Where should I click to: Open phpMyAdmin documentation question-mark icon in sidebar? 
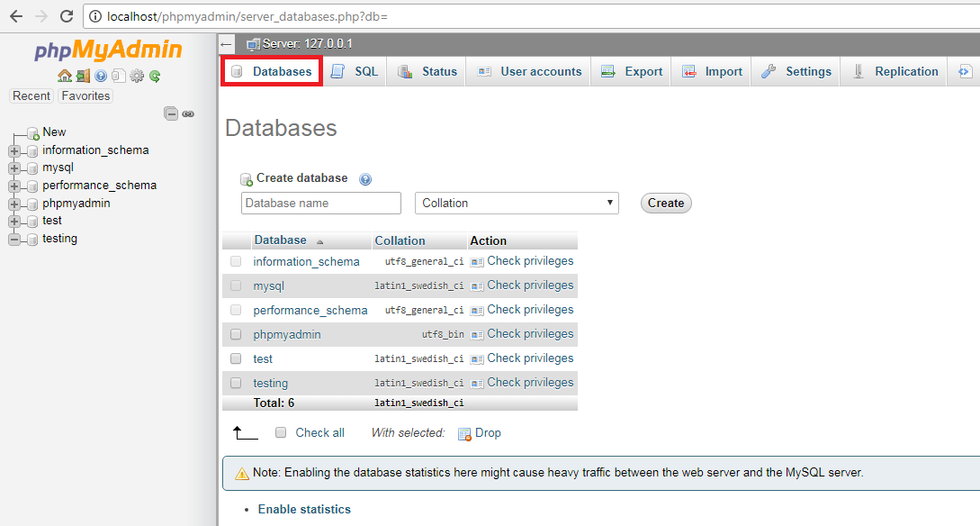coord(101,76)
